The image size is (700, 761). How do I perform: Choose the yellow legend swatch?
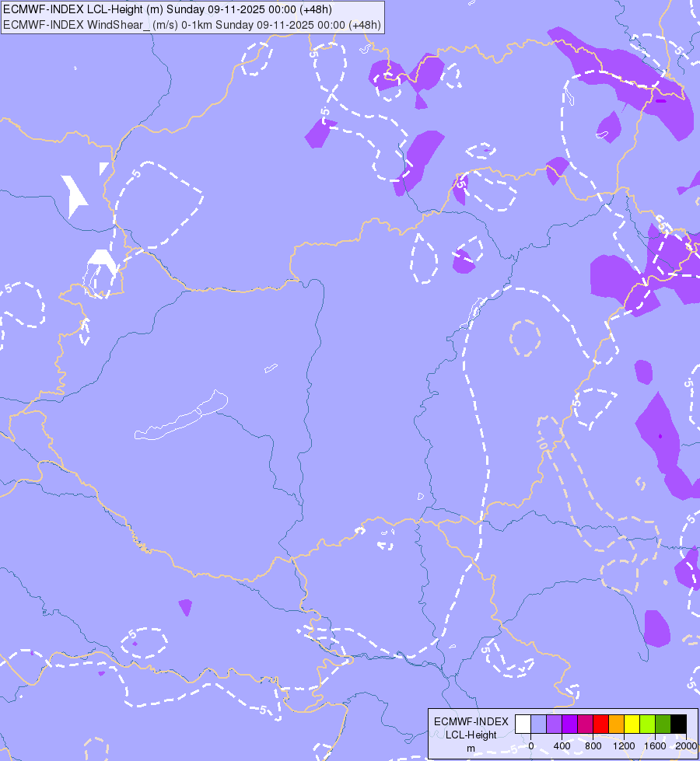point(632,724)
